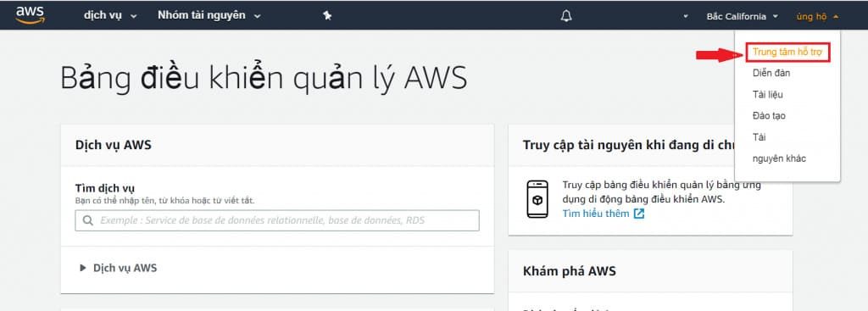
Task: Click the external link icon beside Tìm hiểu thêm
Action: (x=639, y=214)
